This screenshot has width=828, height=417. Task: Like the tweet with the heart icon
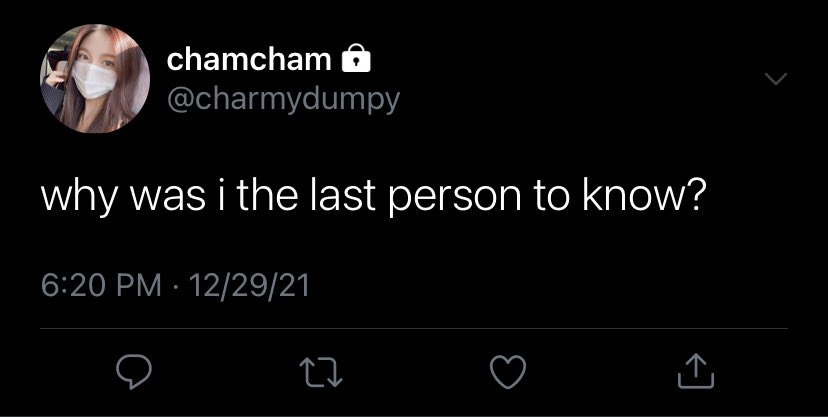coord(508,372)
